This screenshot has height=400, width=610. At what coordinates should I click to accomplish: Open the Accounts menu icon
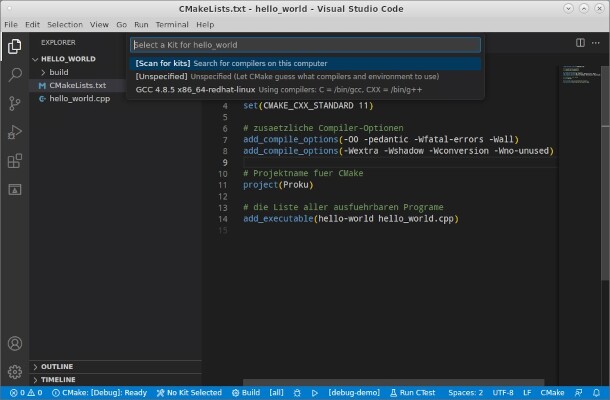[15, 343]
